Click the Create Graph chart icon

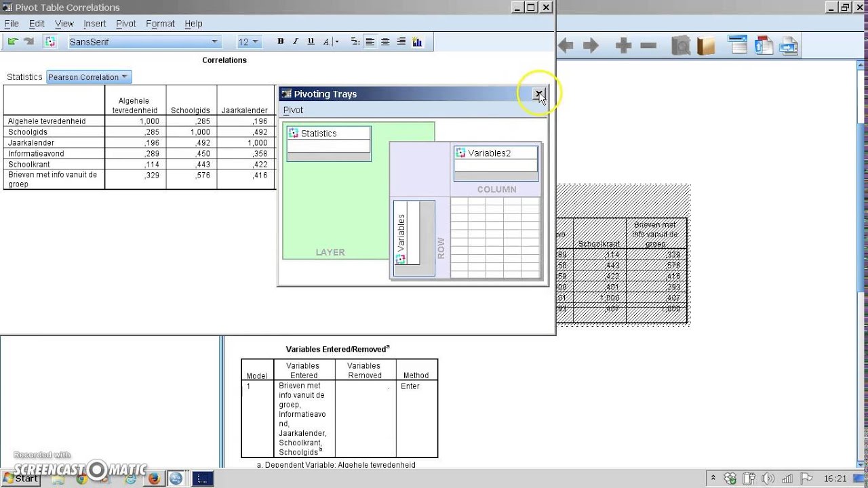(417, 41)
